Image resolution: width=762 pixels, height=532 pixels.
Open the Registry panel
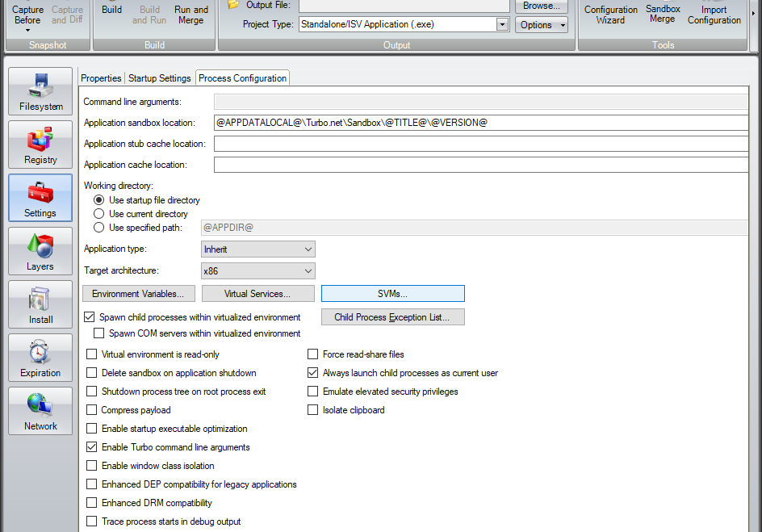40,145
